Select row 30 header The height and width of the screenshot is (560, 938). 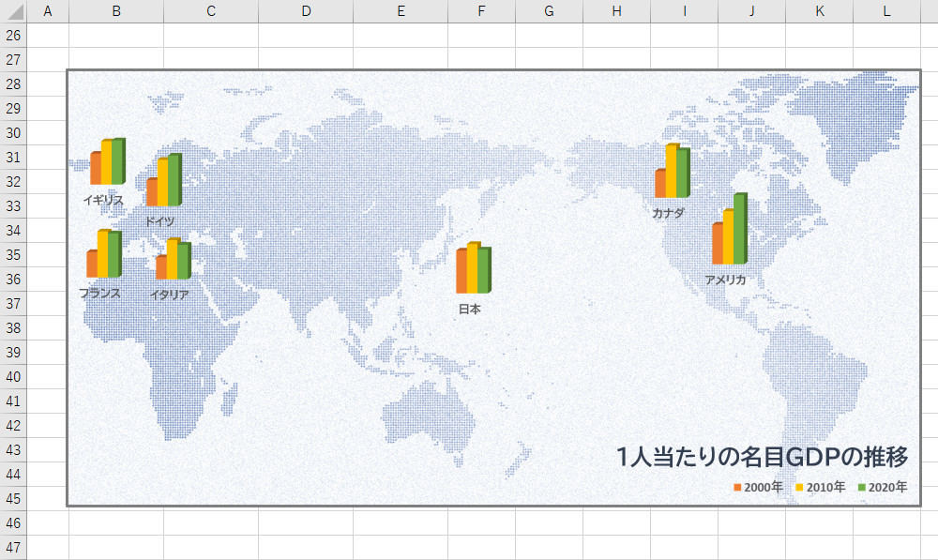coord(13,133)
